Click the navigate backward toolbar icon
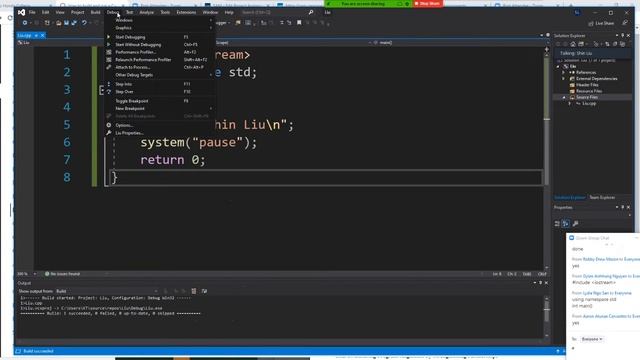 25,23
